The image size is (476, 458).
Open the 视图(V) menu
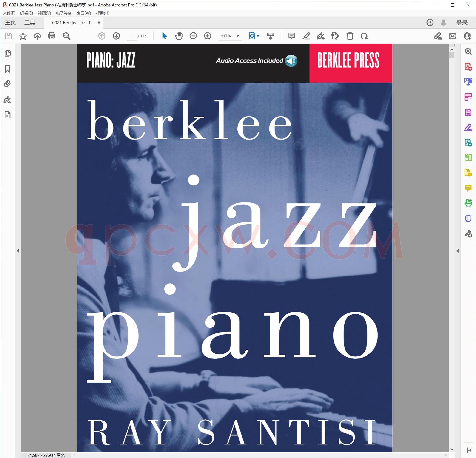click(44, 13)
